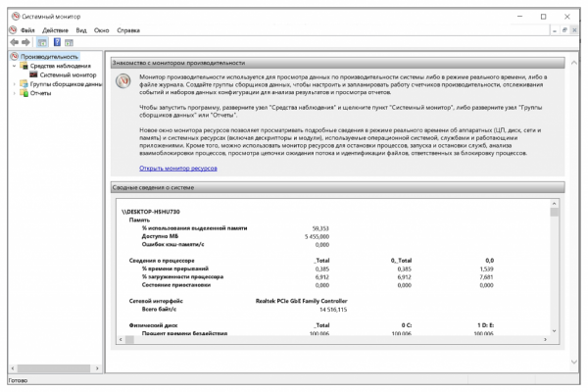Open the Открыть монитор ресурсов link
The width and height of the screenshot is (588, 392).
point(178,168)
